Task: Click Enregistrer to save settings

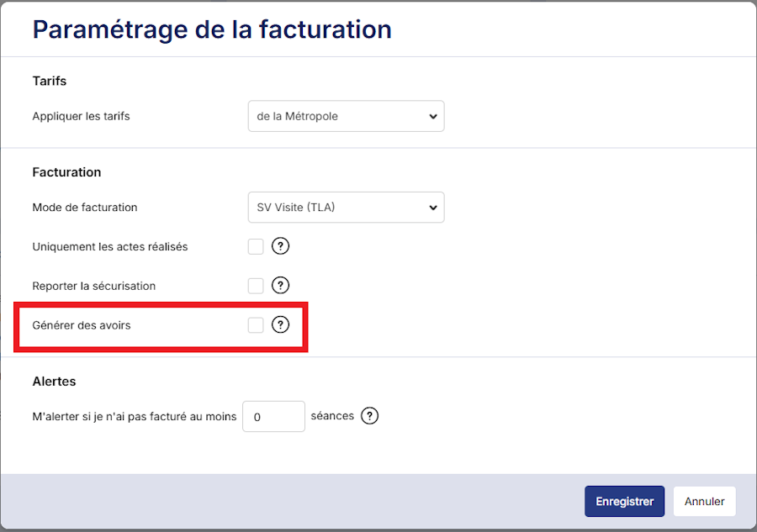Action: coord(624,501)
